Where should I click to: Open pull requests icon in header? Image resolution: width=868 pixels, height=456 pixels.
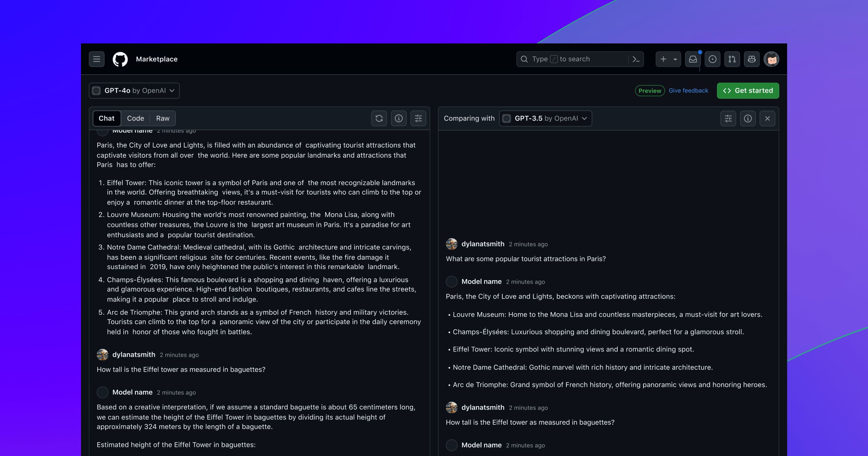[732, 59]
